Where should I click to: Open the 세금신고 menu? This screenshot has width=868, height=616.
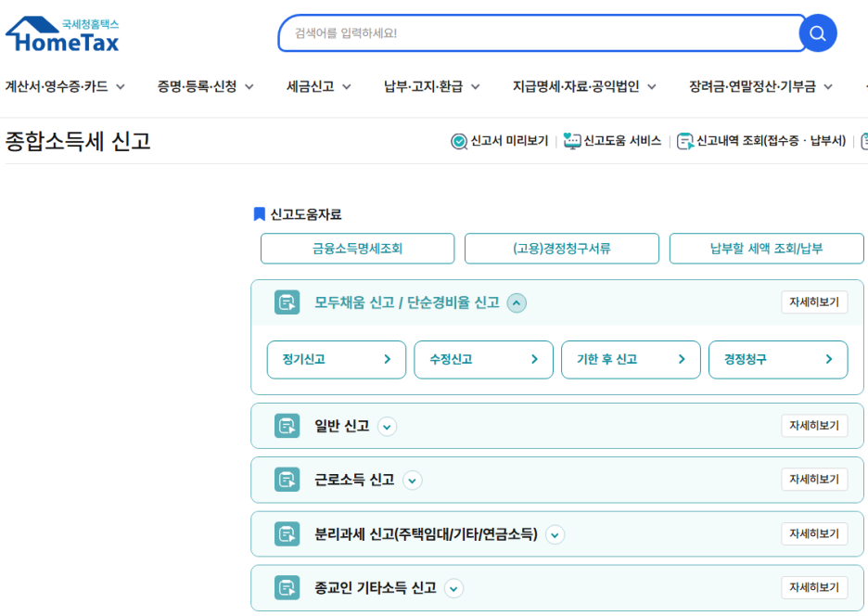coord(319,86)
